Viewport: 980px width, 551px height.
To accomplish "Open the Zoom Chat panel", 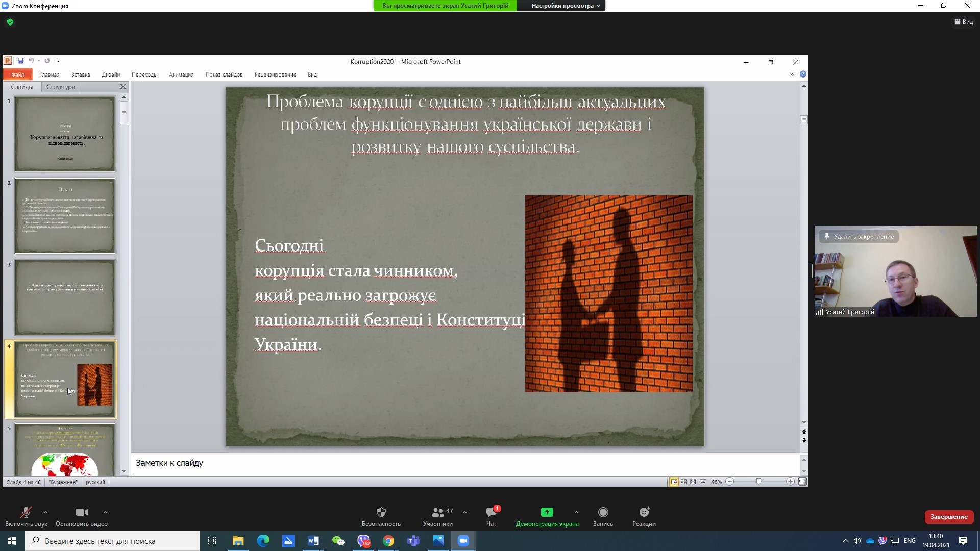I will (491, 513).
